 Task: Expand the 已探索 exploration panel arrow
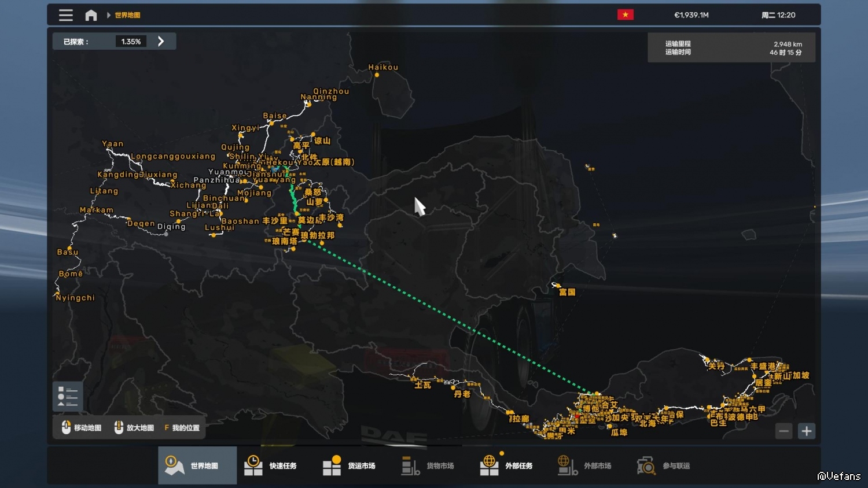coord(161,41)
